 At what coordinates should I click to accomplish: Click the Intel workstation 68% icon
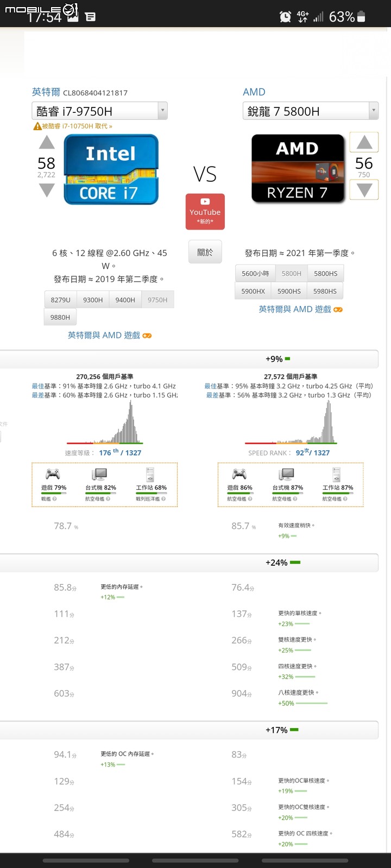150,474
